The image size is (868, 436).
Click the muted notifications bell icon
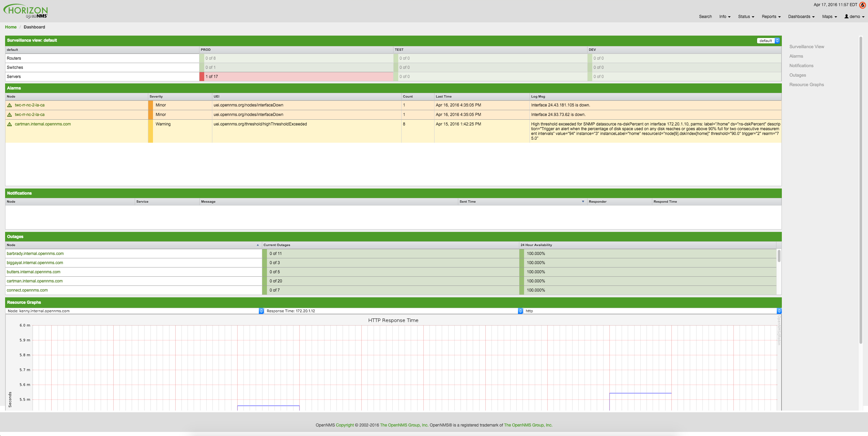[x=862, y=5]
